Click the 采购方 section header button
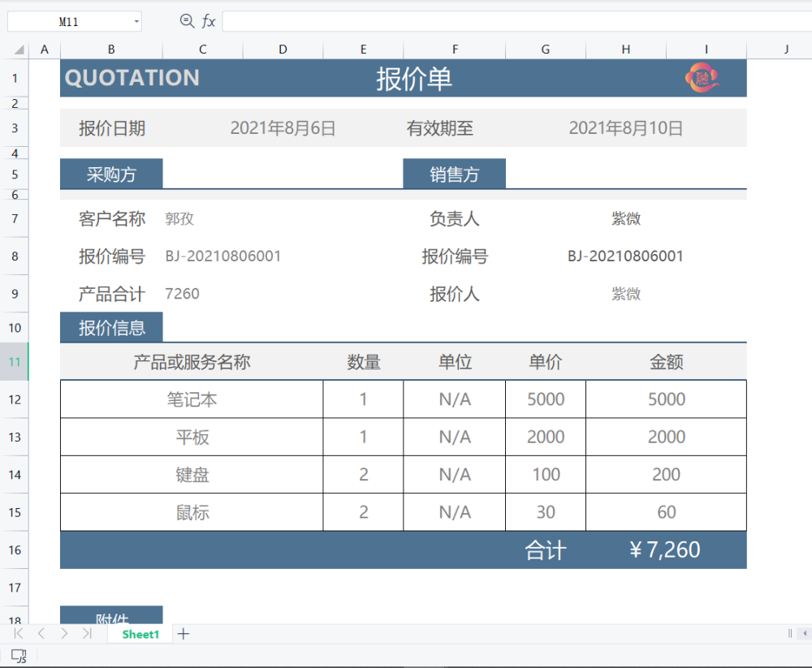 [111, 173]
